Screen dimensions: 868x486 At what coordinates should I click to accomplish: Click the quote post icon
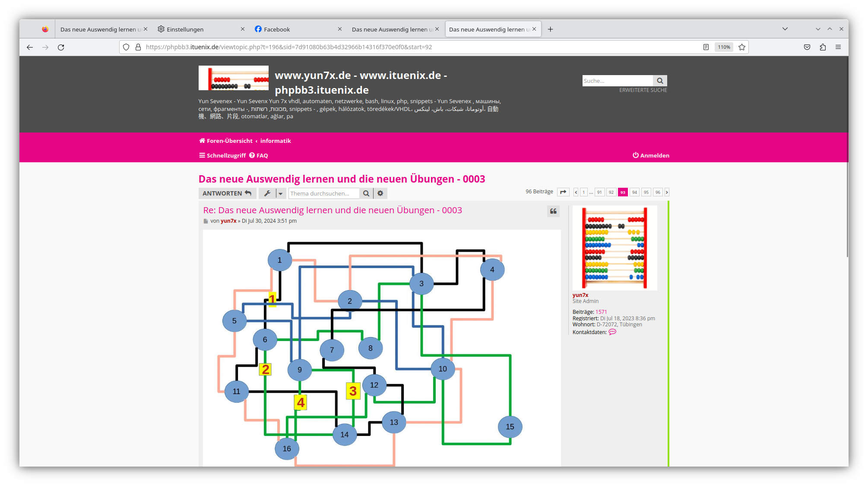[553, 211]
